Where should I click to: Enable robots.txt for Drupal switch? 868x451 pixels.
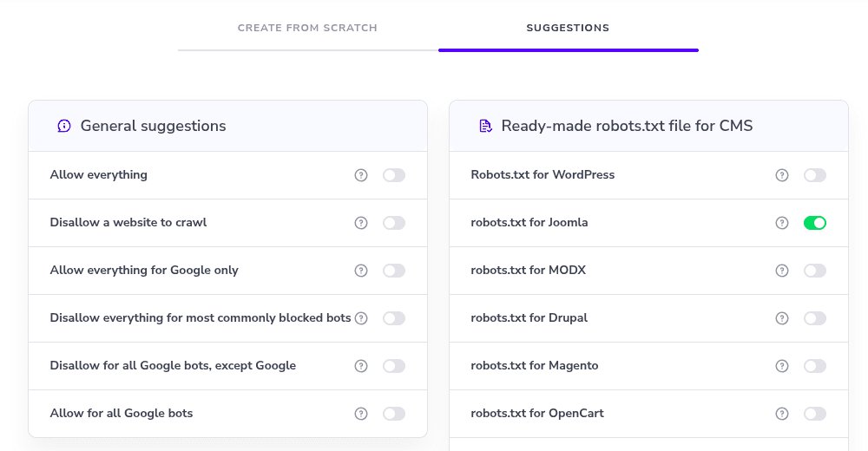(x=815, y=318)
